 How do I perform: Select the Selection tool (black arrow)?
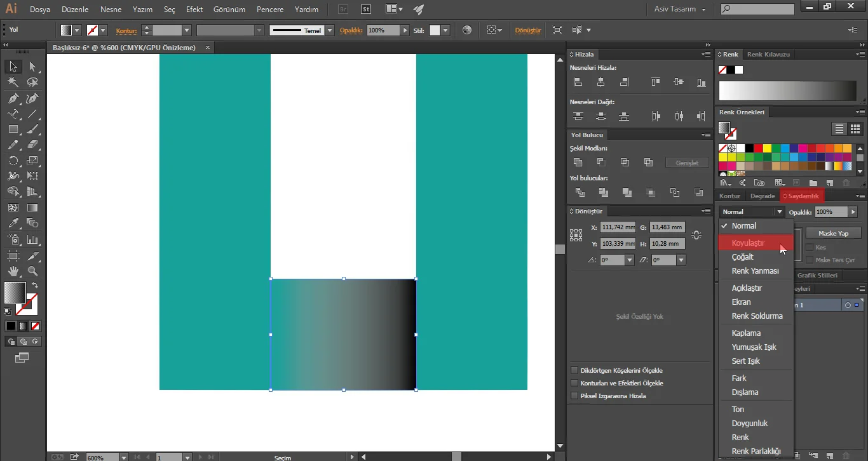click(x=13, y=67)
